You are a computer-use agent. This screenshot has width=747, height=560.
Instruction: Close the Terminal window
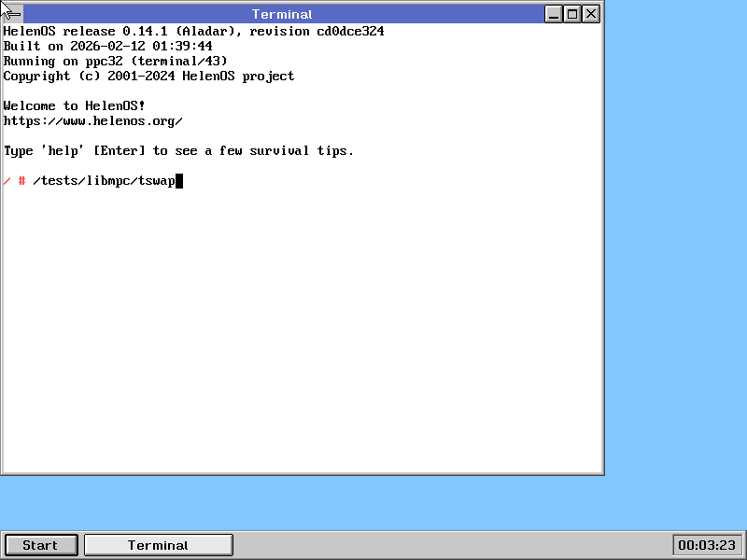pos(591,14)
